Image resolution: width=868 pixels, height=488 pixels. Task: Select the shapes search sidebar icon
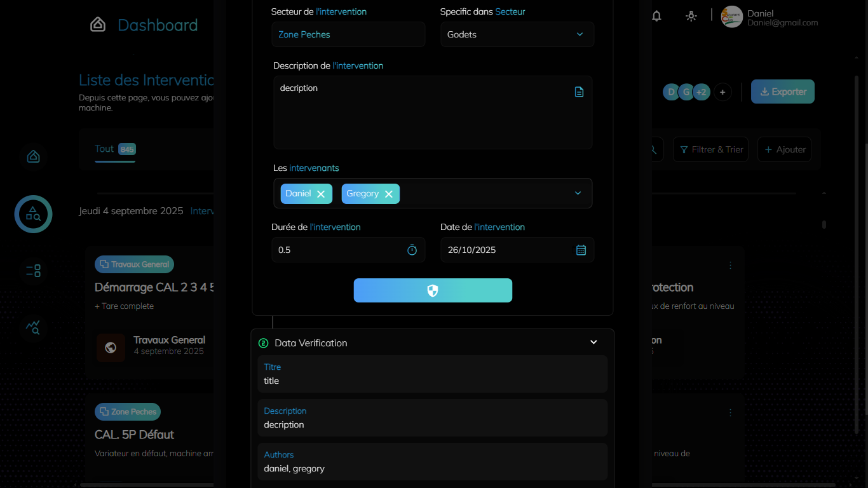pos(33,214)
